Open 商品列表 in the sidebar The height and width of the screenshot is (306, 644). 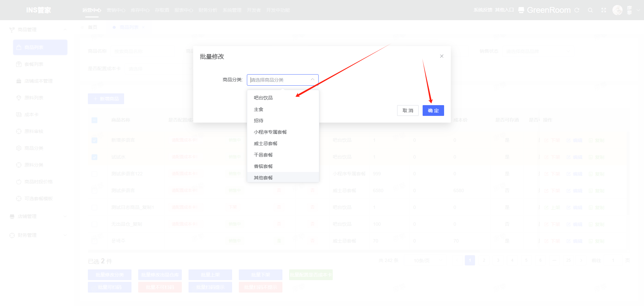(40, 47)
